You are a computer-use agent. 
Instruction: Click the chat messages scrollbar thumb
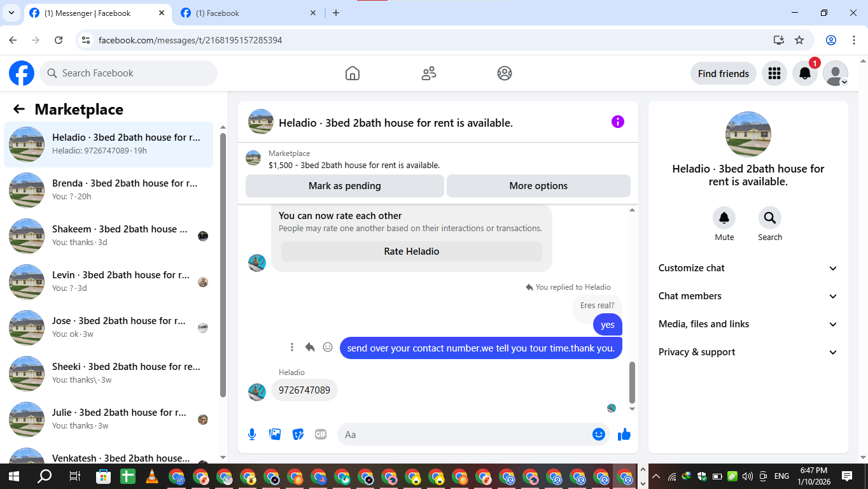point(632,382)
